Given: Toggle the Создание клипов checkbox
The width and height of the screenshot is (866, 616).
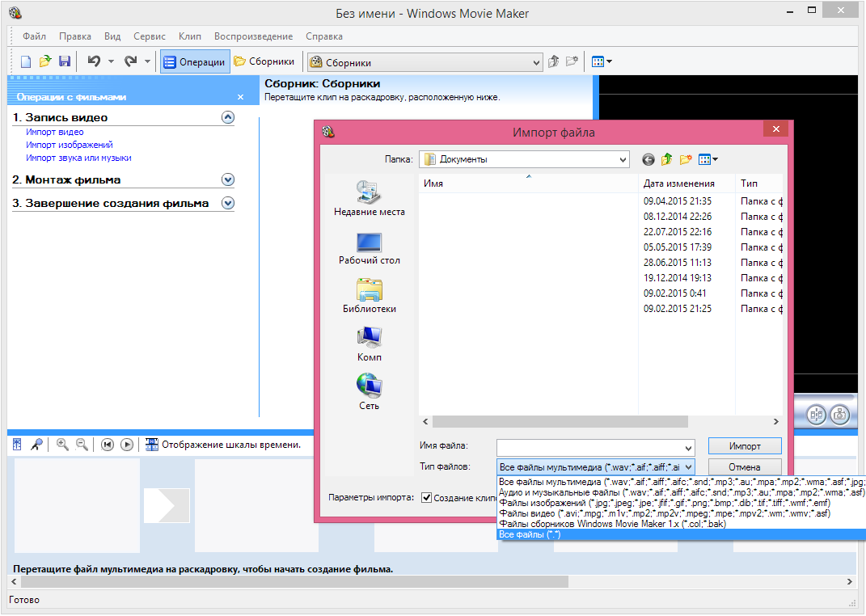Looking at the screenshot, I should tap(426, 498).
